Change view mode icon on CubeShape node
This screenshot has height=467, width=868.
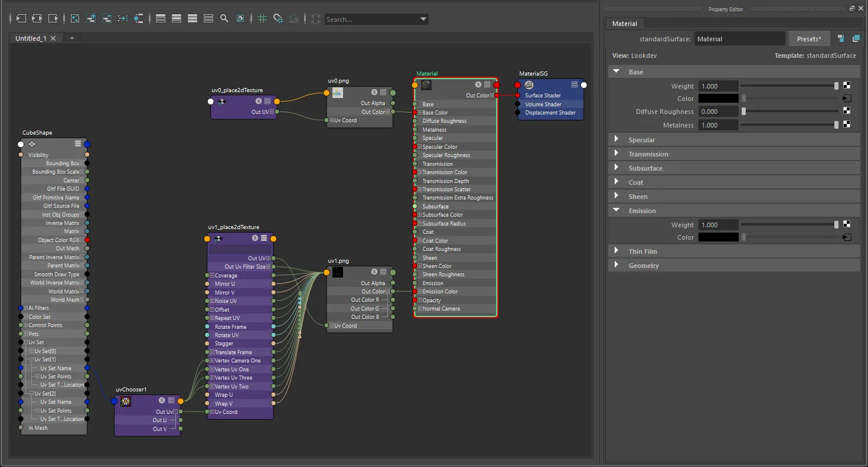78,143
